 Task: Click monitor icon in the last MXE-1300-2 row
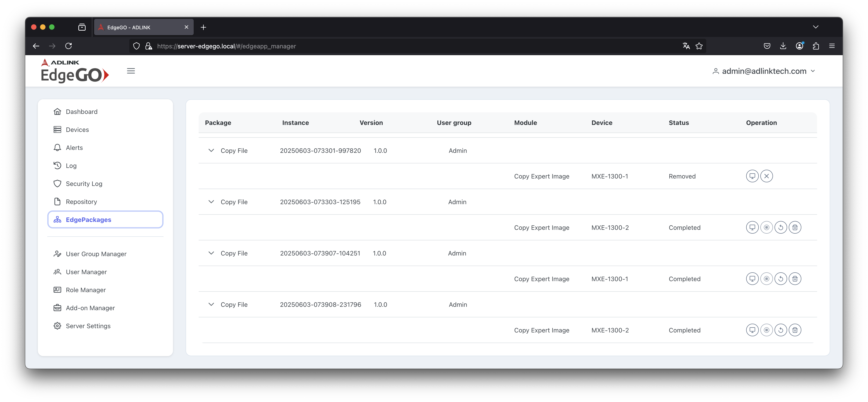click(752, 330)
